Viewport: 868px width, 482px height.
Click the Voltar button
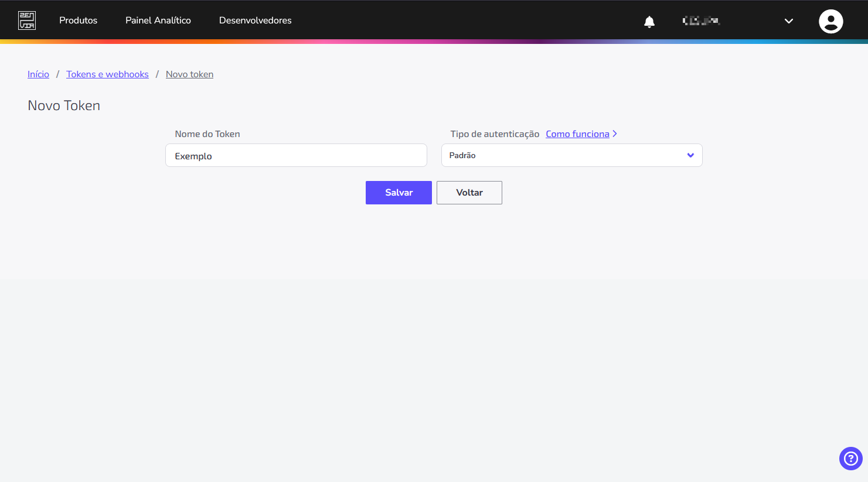pos(469,193)
